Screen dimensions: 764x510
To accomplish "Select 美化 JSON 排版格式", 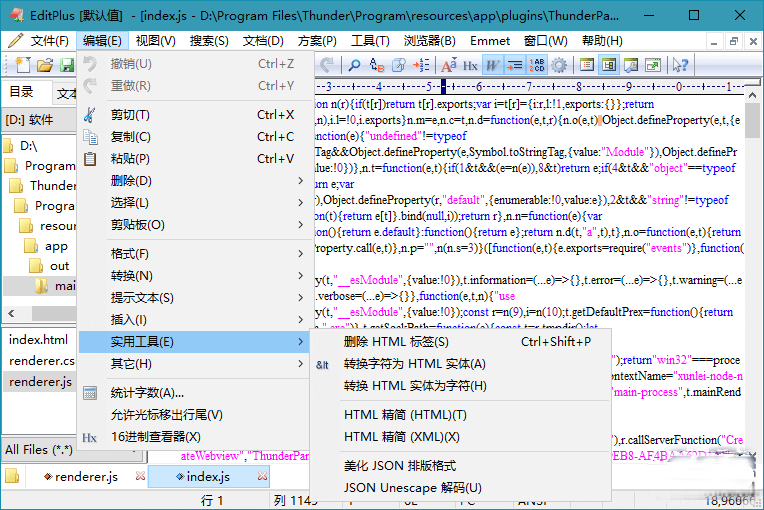I will click(x=460, y=466).
